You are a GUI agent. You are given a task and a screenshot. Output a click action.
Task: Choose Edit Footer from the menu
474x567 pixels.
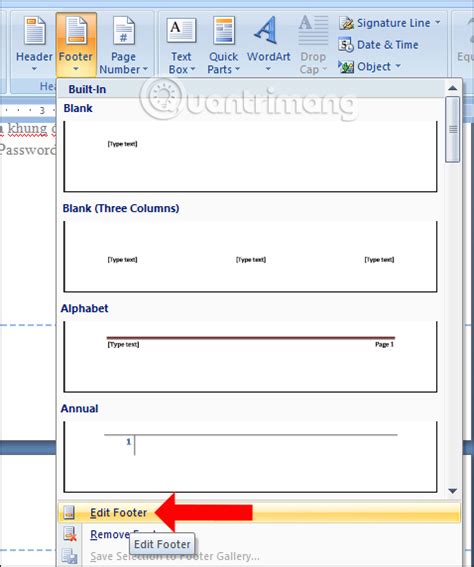(259, 512)
